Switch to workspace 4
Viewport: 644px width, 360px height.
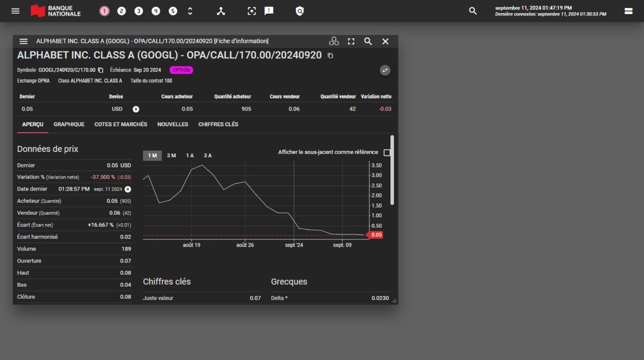(155, 11)
